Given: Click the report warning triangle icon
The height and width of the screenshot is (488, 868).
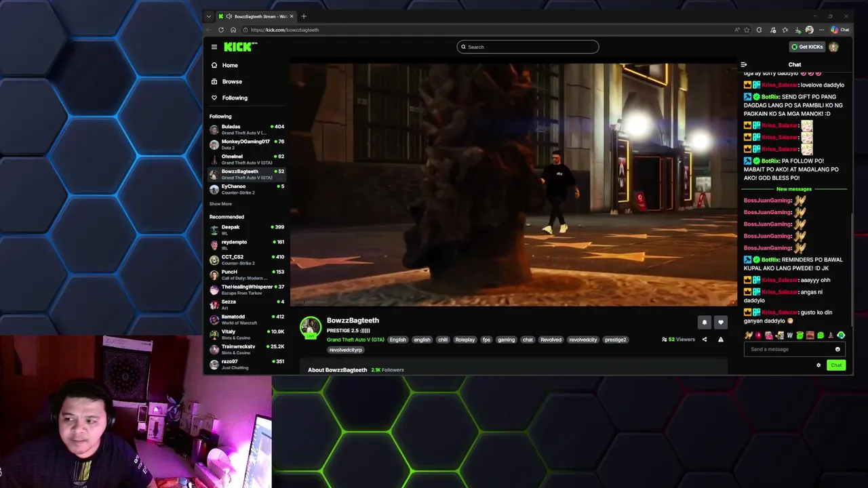Looking at the screenshot, I should pos(721,340).
